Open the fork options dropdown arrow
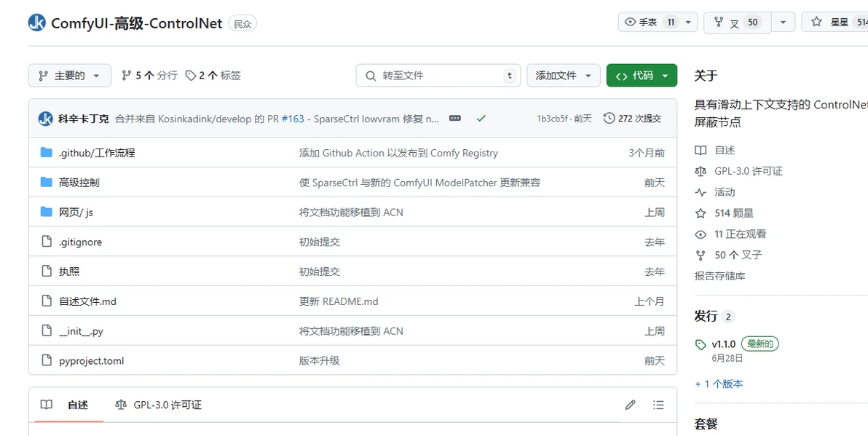The width and height of the screenshot is (868, 436). point(783,23)
